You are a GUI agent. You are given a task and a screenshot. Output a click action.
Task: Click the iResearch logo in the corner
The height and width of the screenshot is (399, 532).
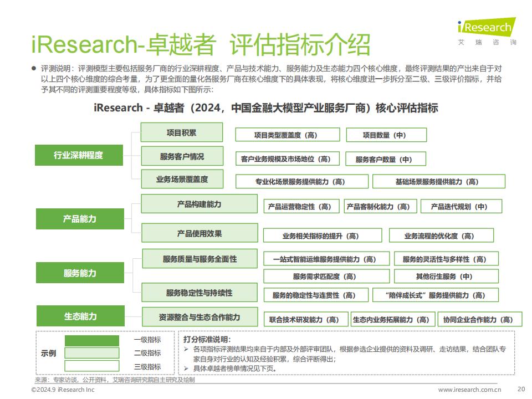click(x=487, y=27)
